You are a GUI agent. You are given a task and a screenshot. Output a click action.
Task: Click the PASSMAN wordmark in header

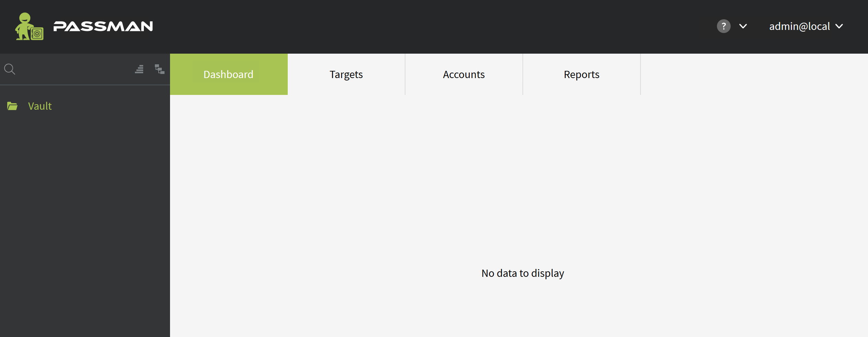(x=103, y=26)
